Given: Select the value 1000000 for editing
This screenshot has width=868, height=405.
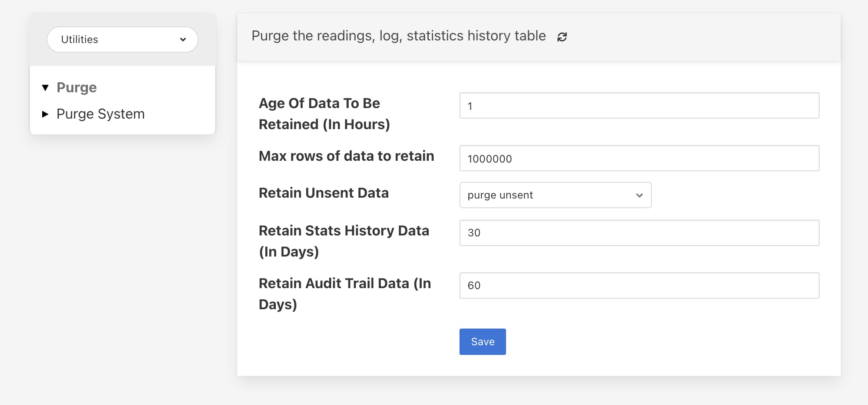Looking at the screenshot, I should click(490, 159).
